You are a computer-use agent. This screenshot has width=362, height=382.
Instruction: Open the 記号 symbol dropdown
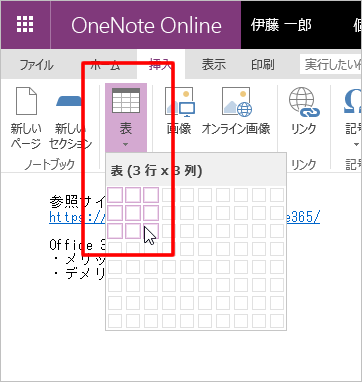[353, 117]
